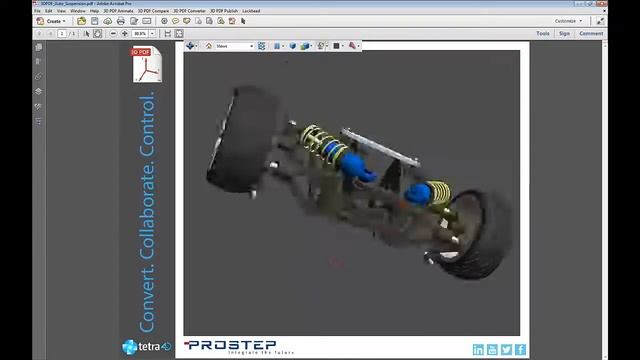640x360 pixels.
Task: Open the Create dropdown button
Action: click(51, 21)
